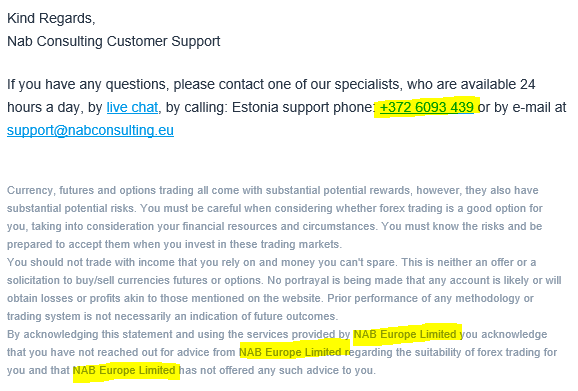Click the line starting "prepared to accept them"
Viewport: 578px width, 391px height.
coord(174,244)
